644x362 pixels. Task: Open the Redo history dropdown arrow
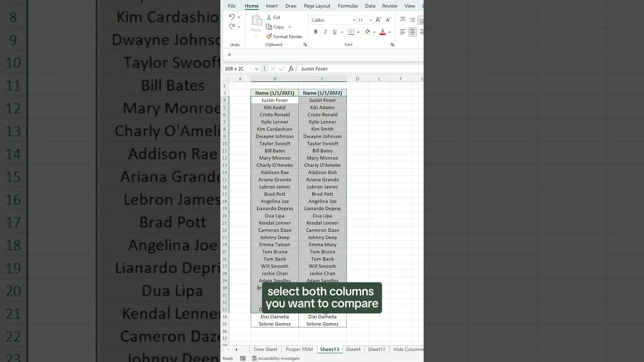pos(238,27)
